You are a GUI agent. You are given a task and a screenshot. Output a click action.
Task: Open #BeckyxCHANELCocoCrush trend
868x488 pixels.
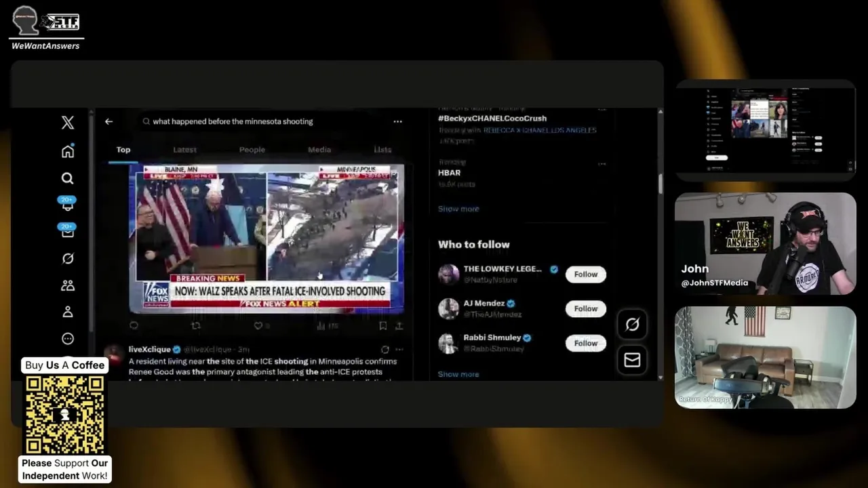tap(492, 119)
